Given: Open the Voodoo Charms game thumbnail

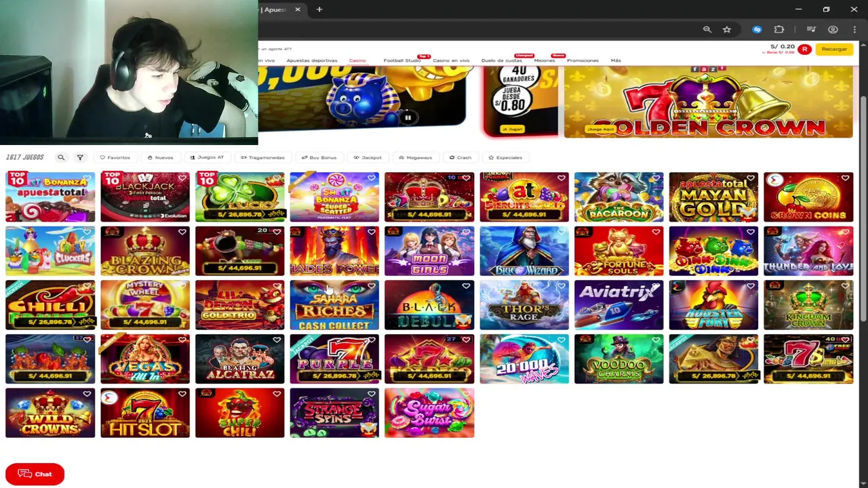Looking at the screenshot, I should tap(618, 359).
